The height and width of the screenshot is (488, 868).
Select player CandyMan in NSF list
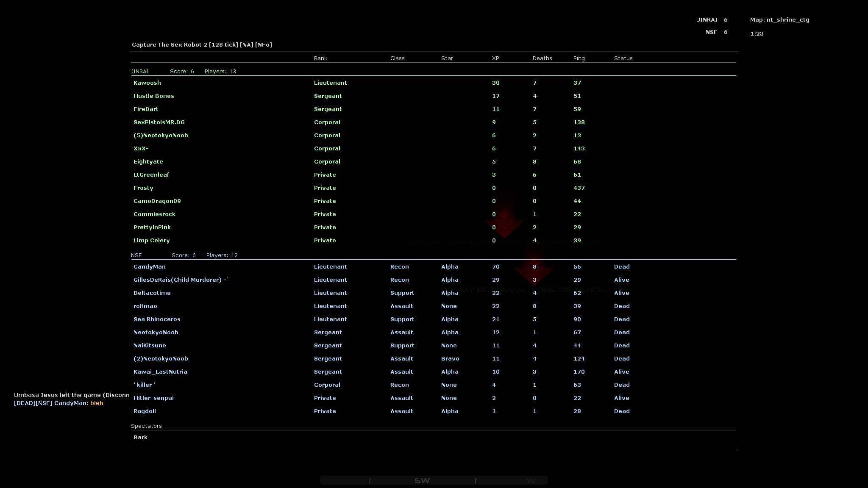149,267
